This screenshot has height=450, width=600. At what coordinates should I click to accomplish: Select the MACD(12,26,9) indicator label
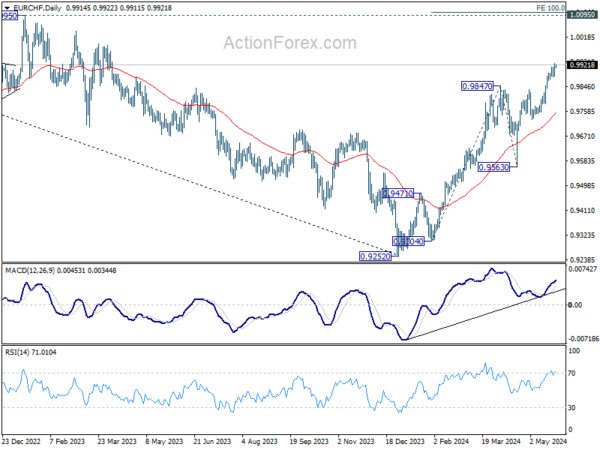click(x=30, y=271)
